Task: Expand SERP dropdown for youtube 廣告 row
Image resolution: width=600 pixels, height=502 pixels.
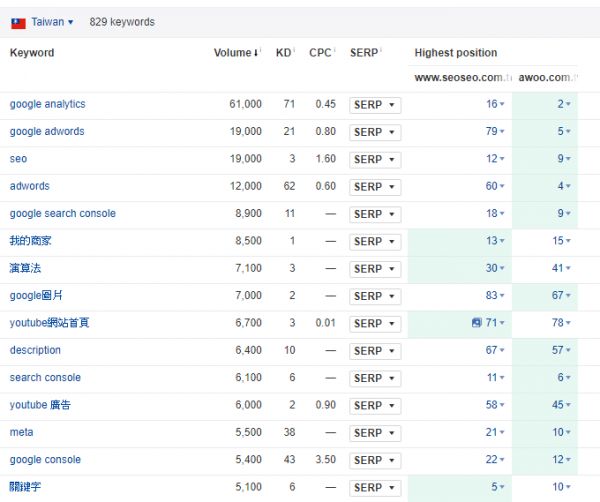Action: click(375, 406)
